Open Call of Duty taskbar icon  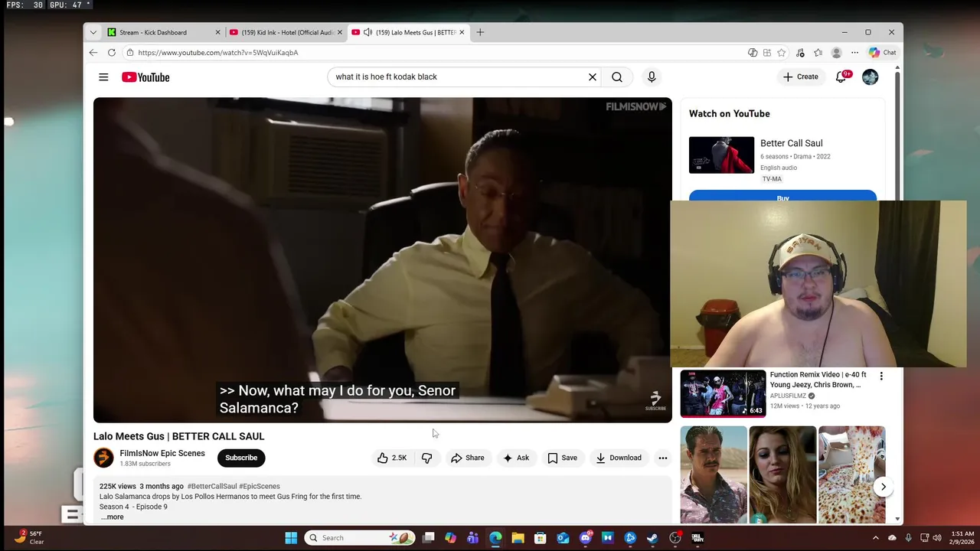click(697, 538)
